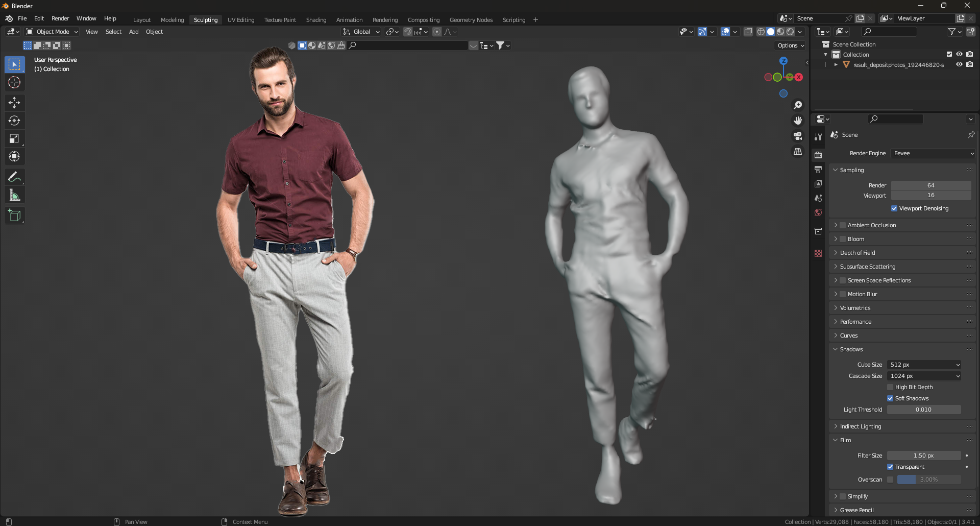Viewport: 980px width, 526px height.
Task: Open the viewport Options button
Action: coord(790,45)
